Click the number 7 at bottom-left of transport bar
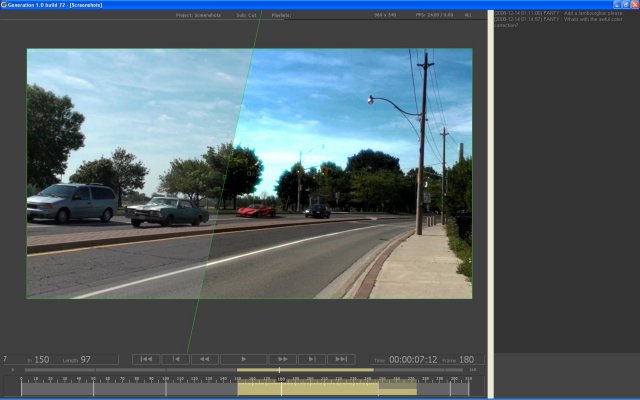The image size is (640, 400). [5, 359]
